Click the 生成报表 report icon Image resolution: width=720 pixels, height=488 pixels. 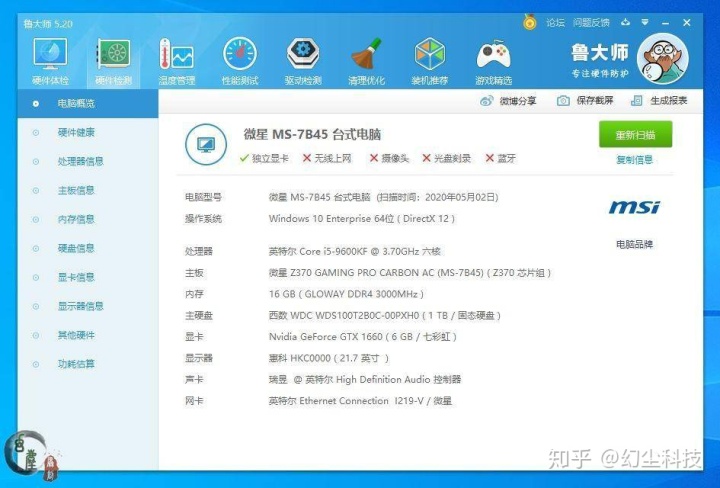pos(636,101)
